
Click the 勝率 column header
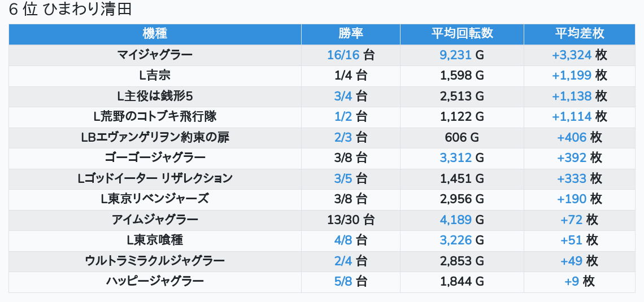point(350,34)
